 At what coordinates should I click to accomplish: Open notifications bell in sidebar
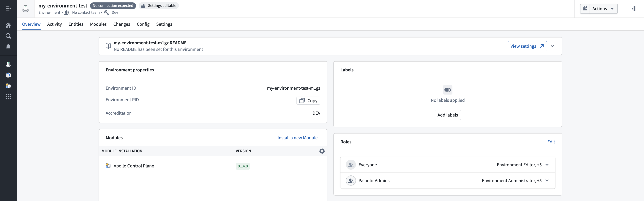coord(8,47)
